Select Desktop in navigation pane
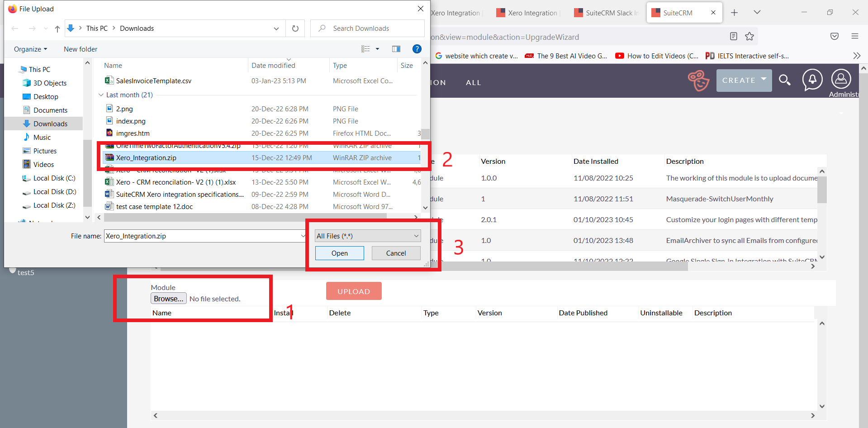868x428 pixels. [x=46, y=97]
